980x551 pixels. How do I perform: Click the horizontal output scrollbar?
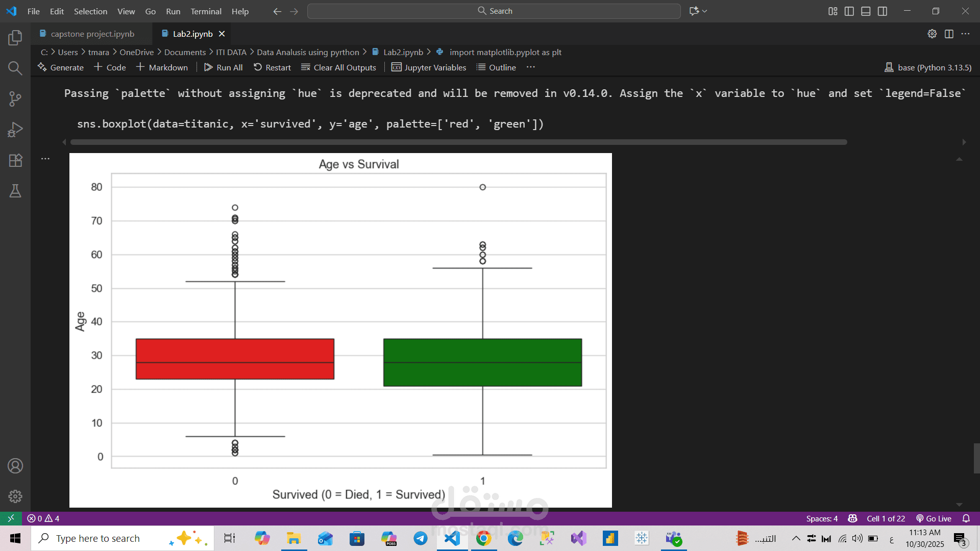tap(458, 142)
